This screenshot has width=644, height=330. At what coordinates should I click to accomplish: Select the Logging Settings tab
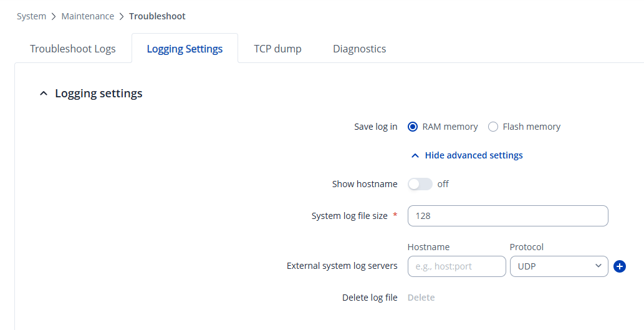(185, 49)
